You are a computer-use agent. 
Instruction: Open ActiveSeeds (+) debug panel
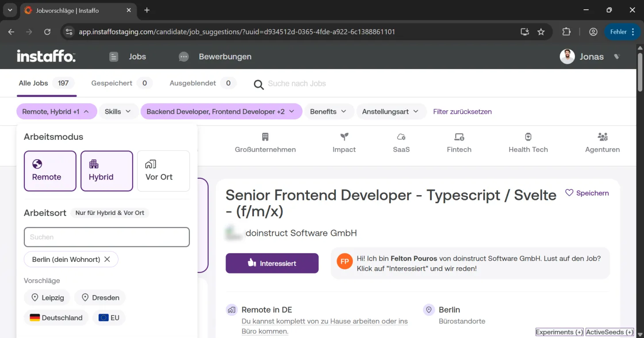(x=609, y=332)
